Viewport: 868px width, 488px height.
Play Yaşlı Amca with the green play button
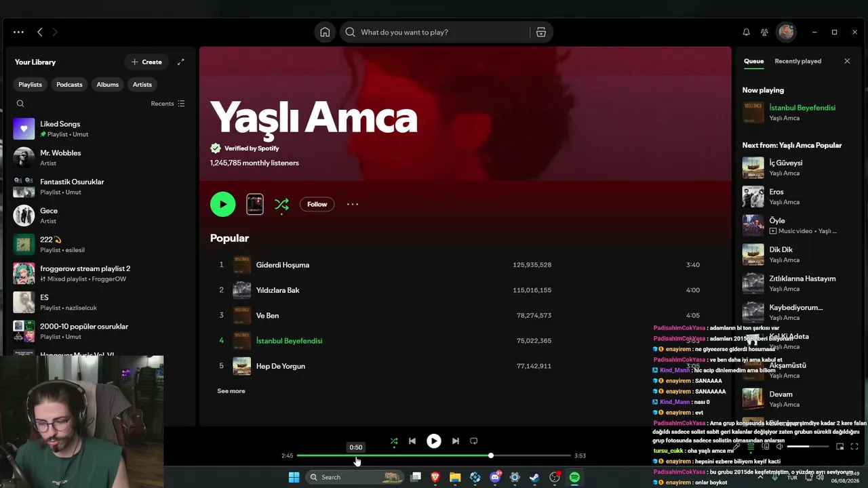(x=222, y=204)
